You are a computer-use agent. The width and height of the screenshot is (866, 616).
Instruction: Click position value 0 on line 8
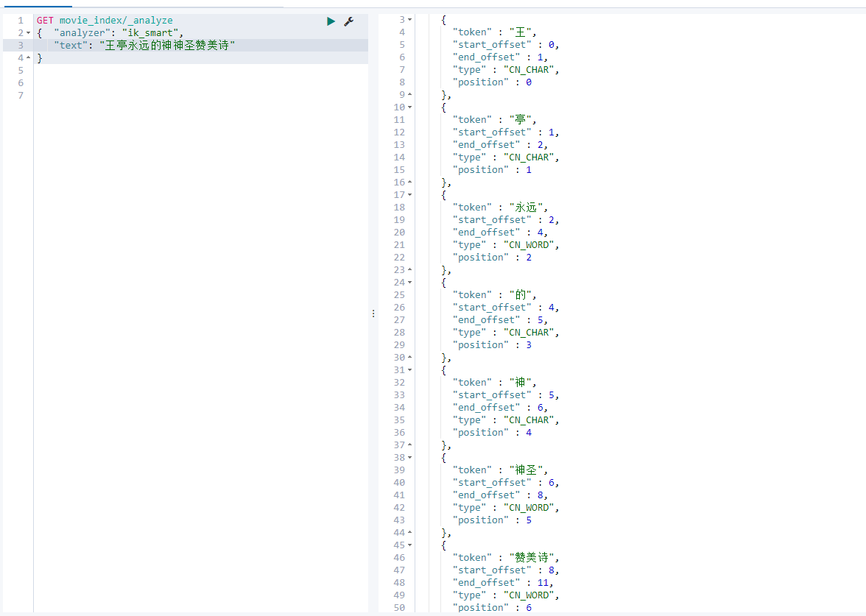coord(529,82)
